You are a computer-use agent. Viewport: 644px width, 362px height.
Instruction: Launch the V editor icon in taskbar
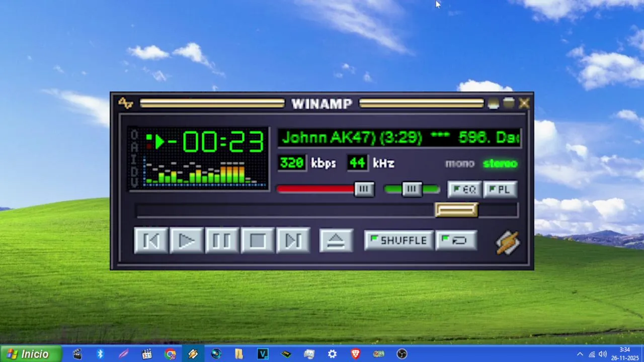point(263,354)
